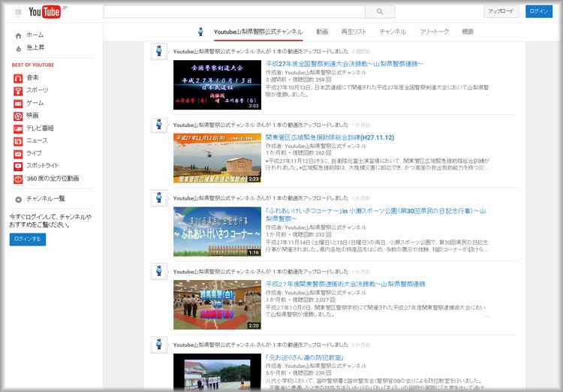This screenshot has width=563, height=392.
Task: Open the ホーム home icon
Action: [x=18, y=35]
